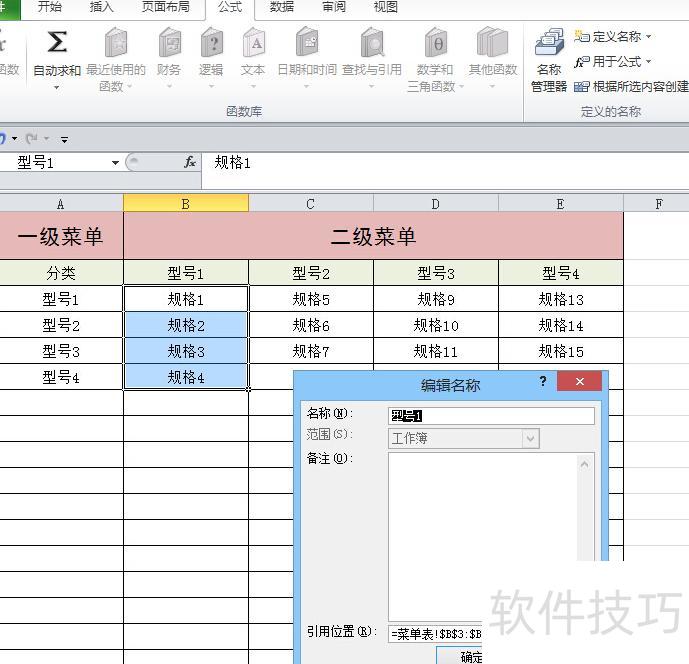Open the Date and Time functions icon
Viewport: 689px width, 664px height.
coord(306,43)
